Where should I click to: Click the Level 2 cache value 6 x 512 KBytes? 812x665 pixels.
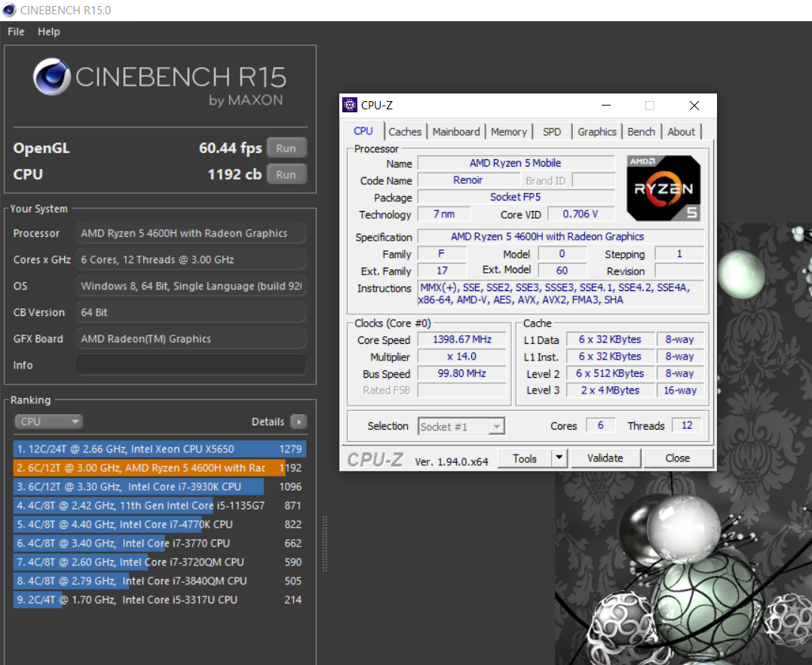pyautogui.click(x=610, y=373)
